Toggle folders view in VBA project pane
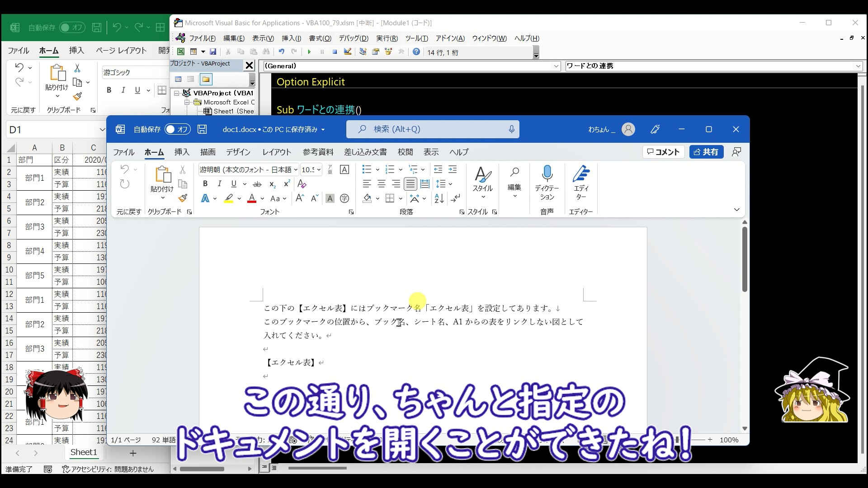Screen dimensions: 868x488 tap(206, 79)
